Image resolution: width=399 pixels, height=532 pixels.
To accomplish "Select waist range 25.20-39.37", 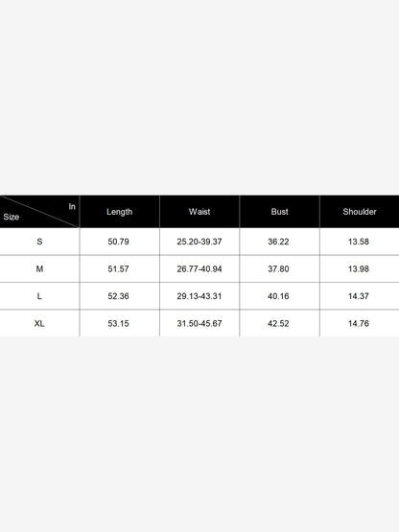I will click(x=199, y=242).
